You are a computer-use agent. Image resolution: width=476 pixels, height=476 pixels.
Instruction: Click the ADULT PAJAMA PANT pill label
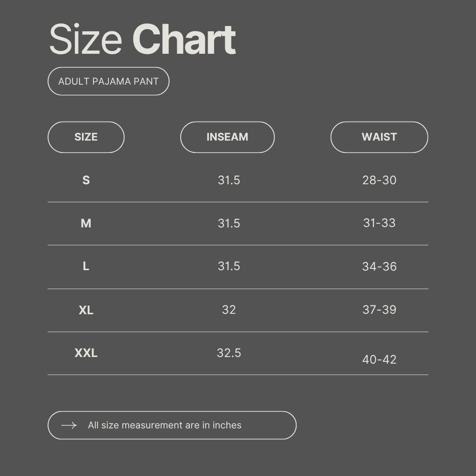(x=108, y=81)
